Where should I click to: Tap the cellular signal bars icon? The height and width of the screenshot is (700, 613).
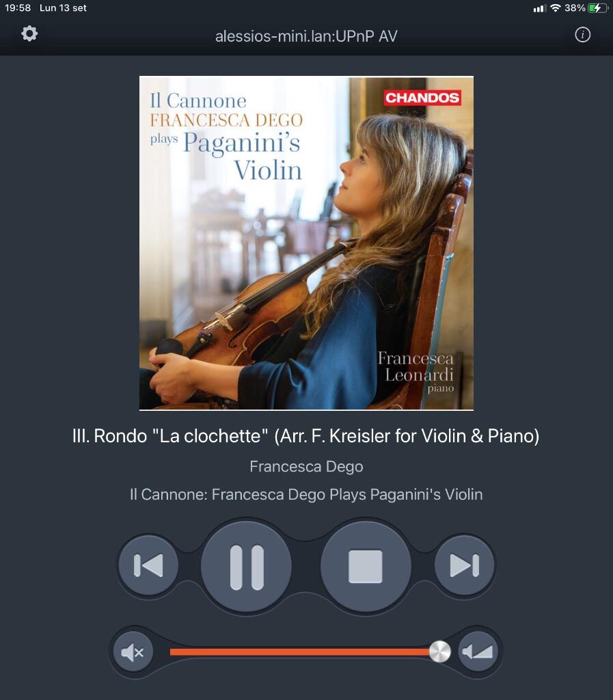539,8
